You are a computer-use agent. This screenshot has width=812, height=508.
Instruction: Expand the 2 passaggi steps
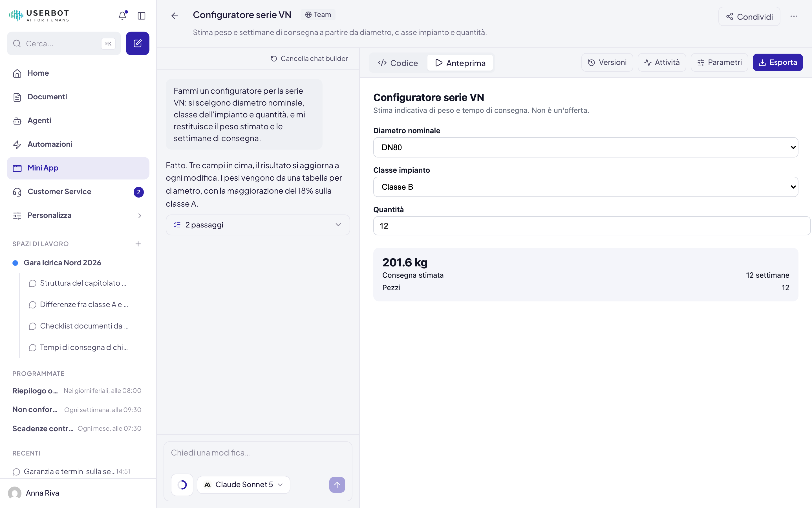click(x=258, y=225)
